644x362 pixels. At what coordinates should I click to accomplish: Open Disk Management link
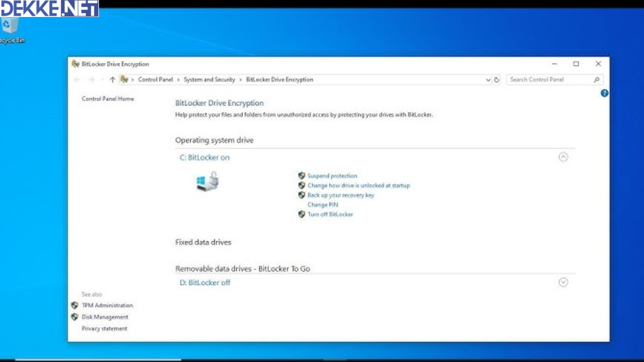[x=105, y=317]
